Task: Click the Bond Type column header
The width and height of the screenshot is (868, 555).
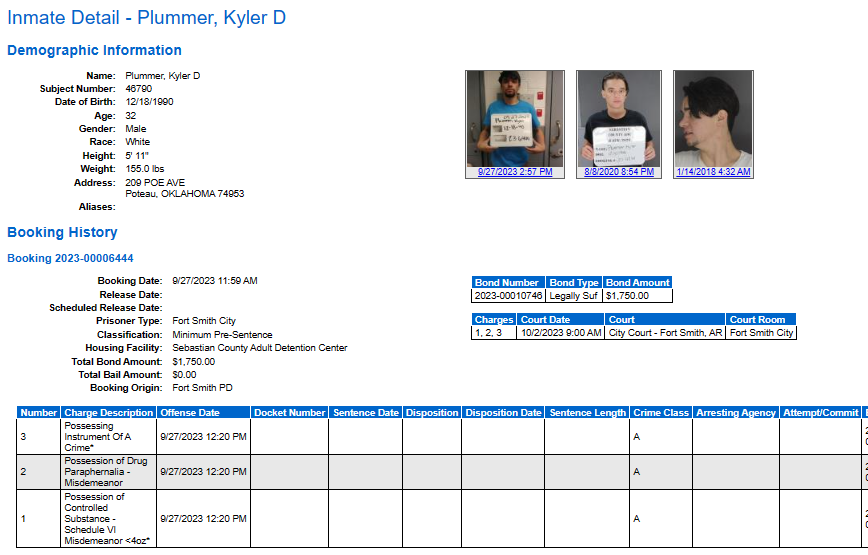Action: coord(574,283)
